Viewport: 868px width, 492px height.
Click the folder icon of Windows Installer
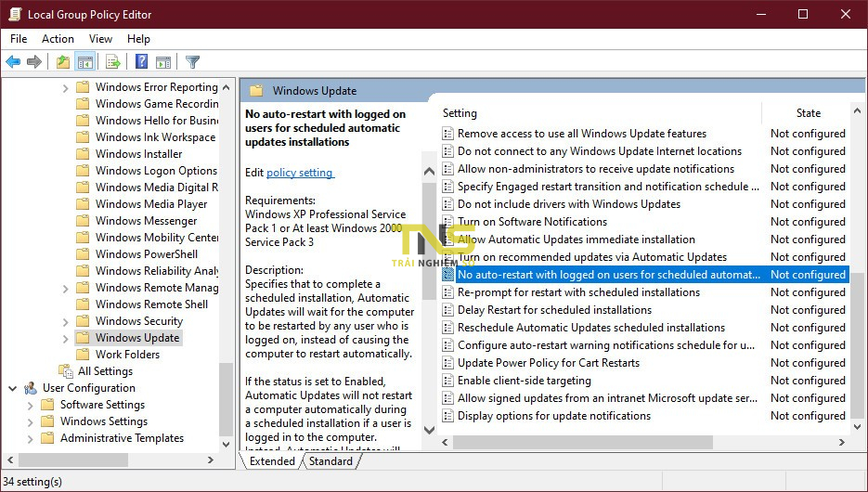click(83, 154)
